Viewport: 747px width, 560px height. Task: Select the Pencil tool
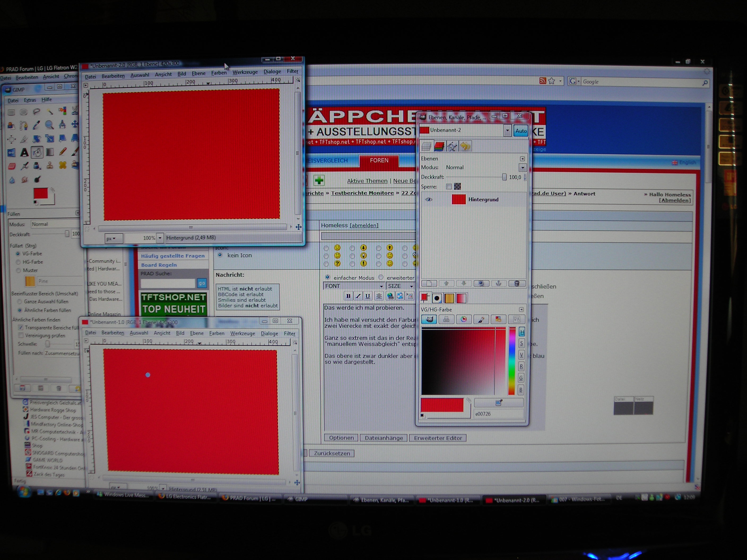coord(63,152)
